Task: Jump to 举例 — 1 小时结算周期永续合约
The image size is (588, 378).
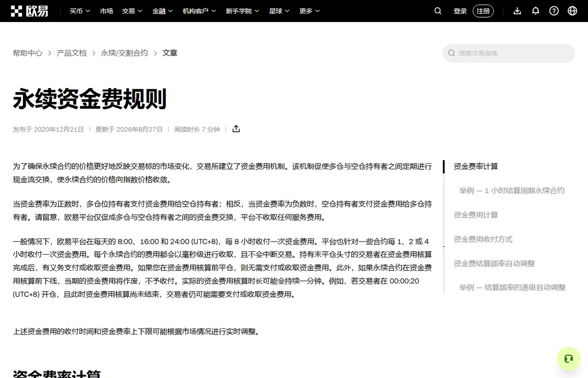Action: (x=512, y=190)
